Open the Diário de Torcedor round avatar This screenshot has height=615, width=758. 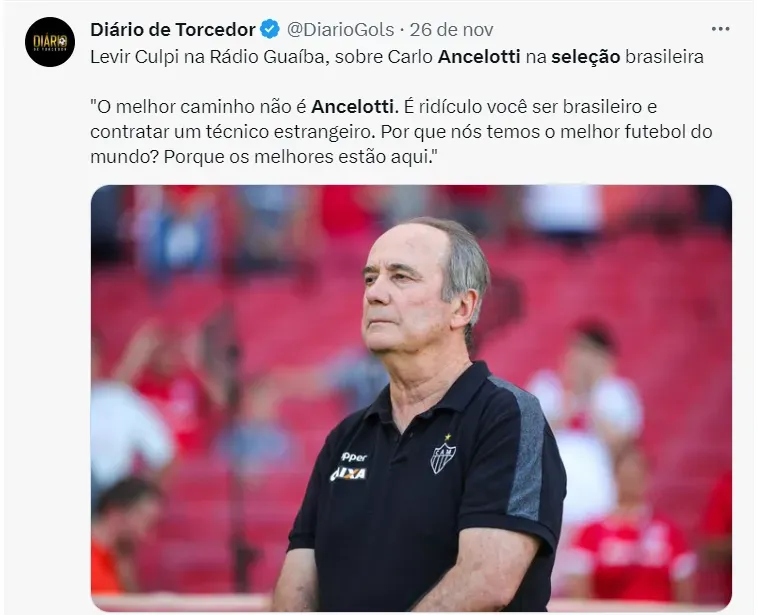coord(50,42)
